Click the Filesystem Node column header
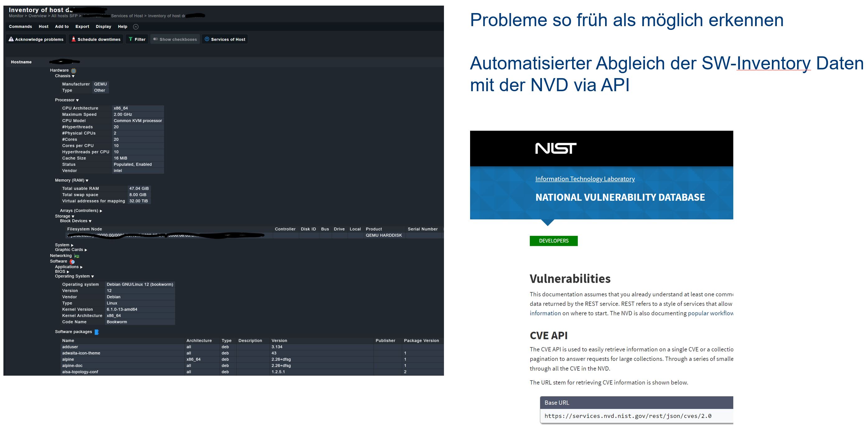Screen dimensions: 868x427 [x=85, y=229]
